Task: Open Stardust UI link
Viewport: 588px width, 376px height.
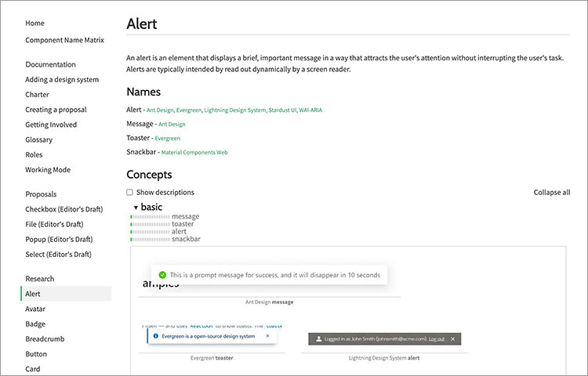Action: click(x=282, y=110)
